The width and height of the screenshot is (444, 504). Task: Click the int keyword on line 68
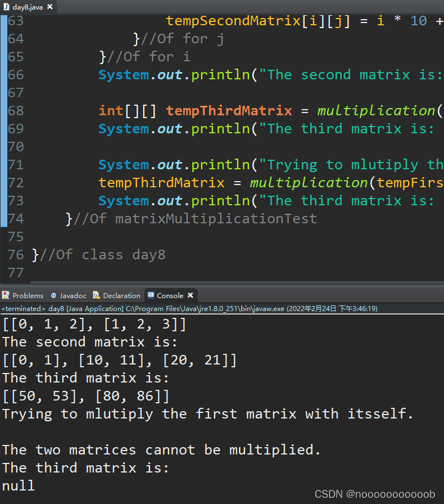click(x=111, y=111)
